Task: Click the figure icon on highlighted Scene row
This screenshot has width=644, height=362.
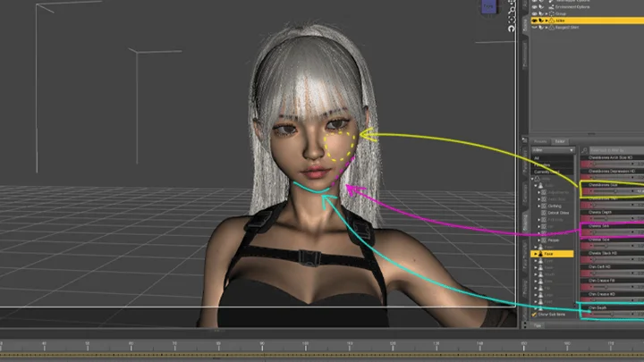Action: tap(552, 21)
